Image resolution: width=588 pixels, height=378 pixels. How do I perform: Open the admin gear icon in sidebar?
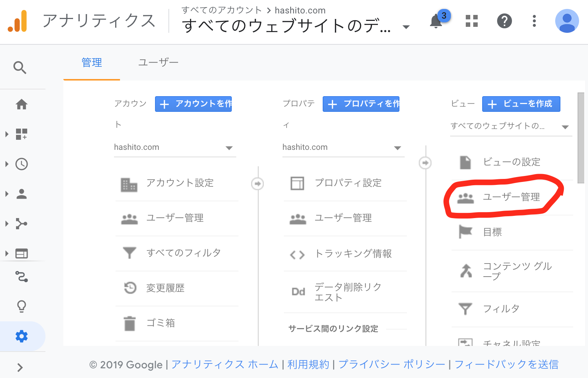[x=22, y=336]
